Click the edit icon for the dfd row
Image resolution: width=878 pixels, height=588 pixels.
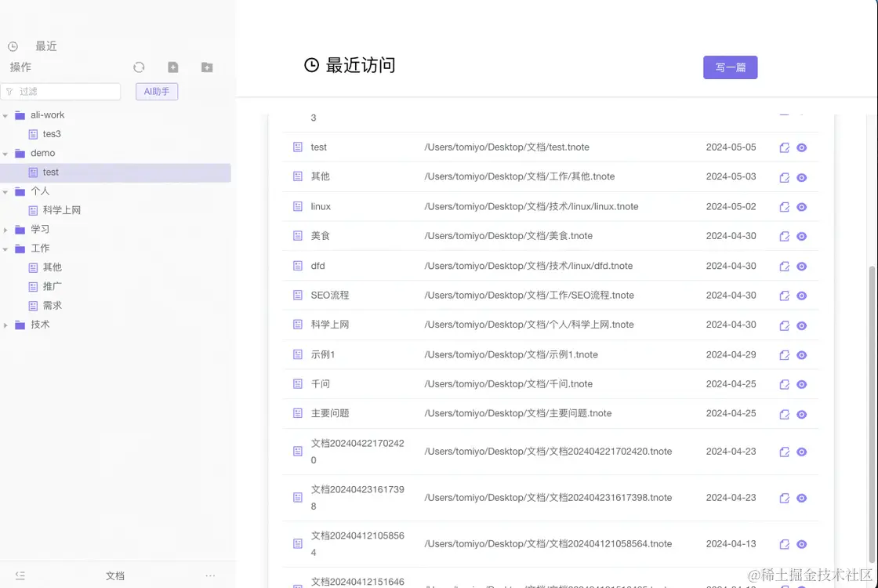784,266
